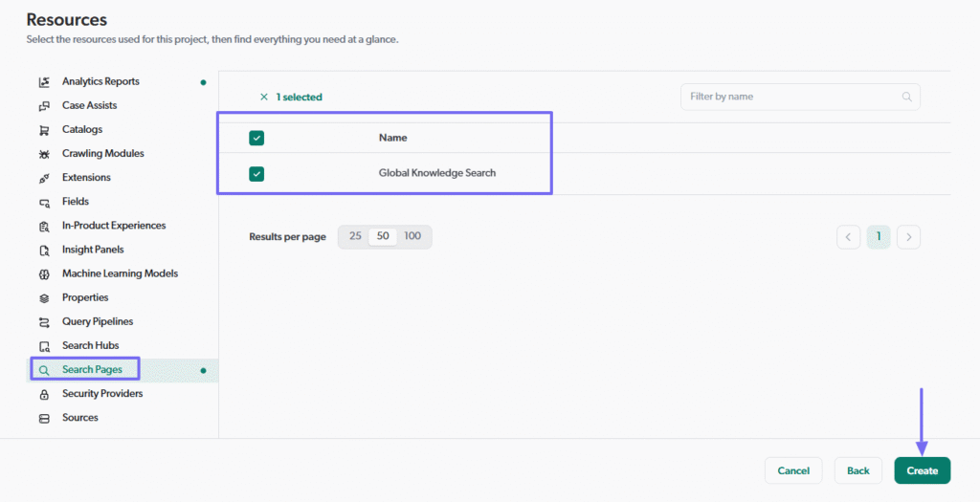Click the Analytics Reports chart icon
980x502 pixels.
(44, 82)
